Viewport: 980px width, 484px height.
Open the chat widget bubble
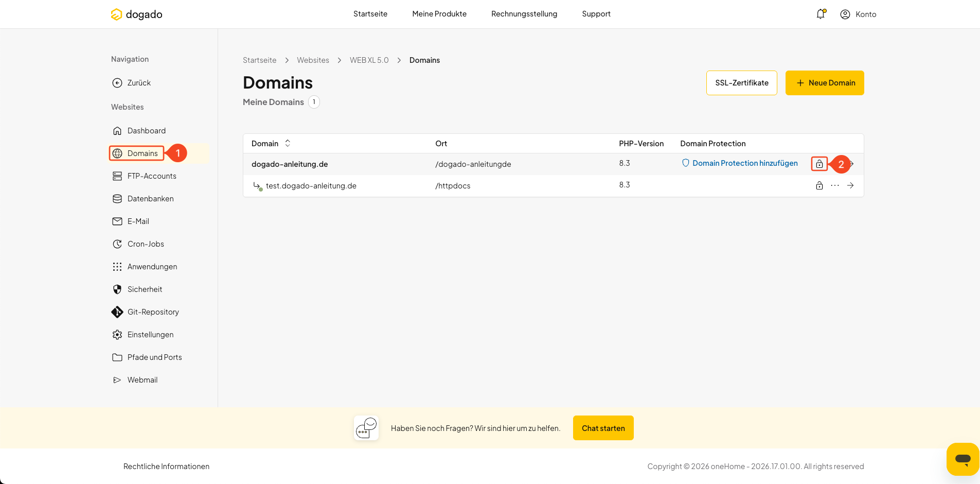(963, 459)
